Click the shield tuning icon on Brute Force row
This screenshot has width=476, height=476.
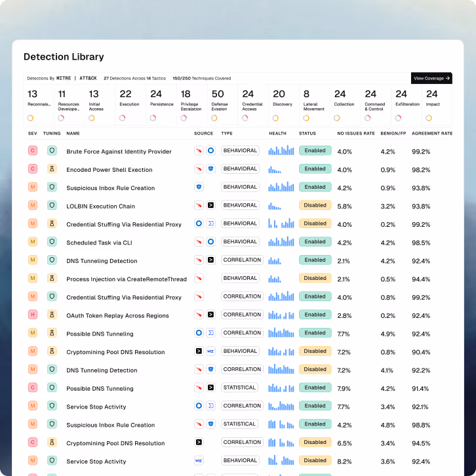tap(52, 151)
